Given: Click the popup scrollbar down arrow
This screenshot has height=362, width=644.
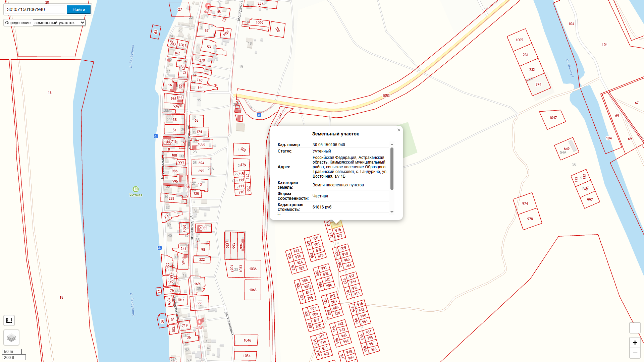Looking at the screenshot, I should (392, 212).
